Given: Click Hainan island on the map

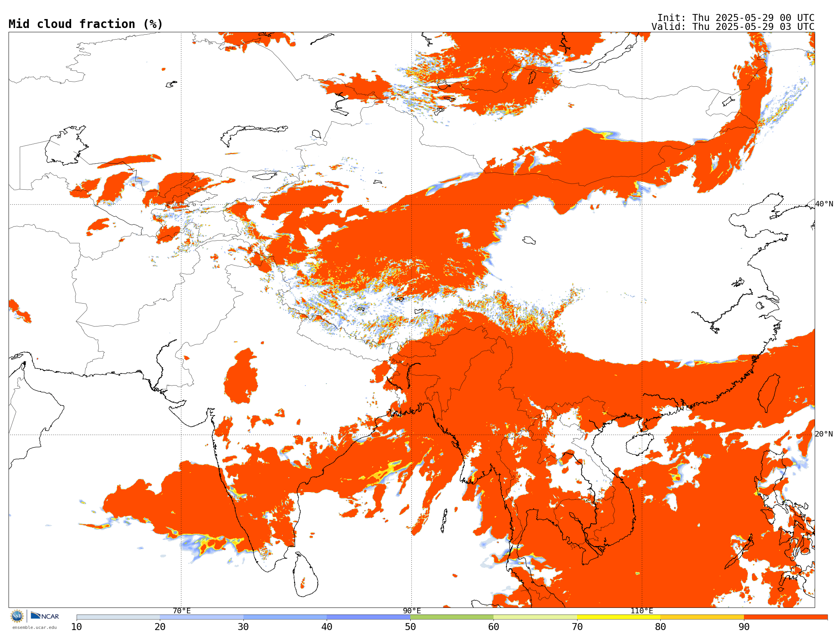Looking at the screenshot, I should point(639,444).
